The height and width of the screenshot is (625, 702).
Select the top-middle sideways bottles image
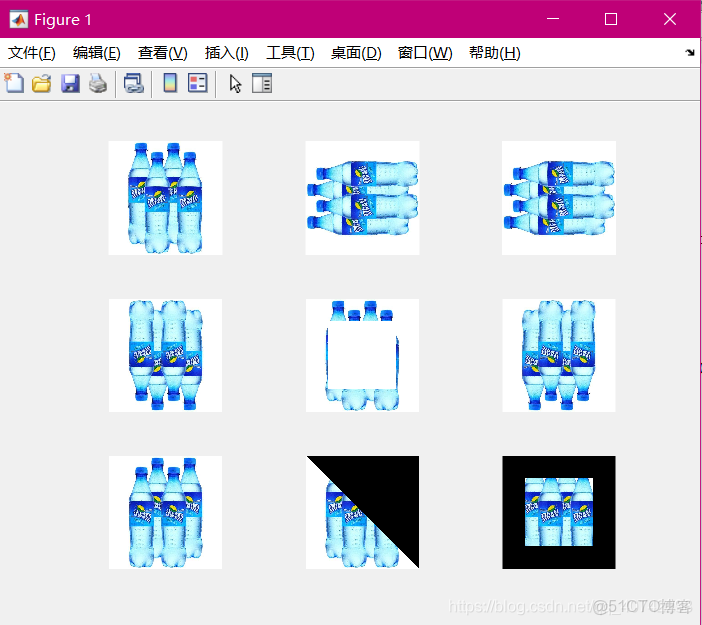coord(362,198)
